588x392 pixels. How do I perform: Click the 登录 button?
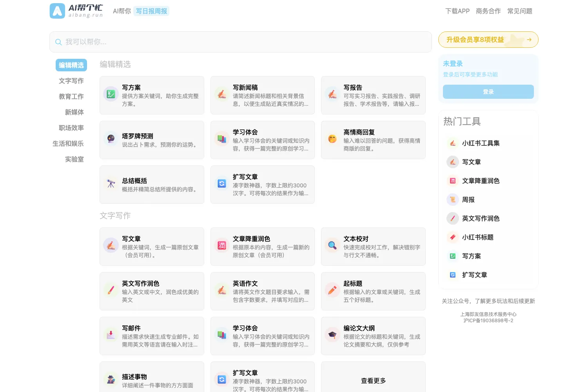click(488, 92)
